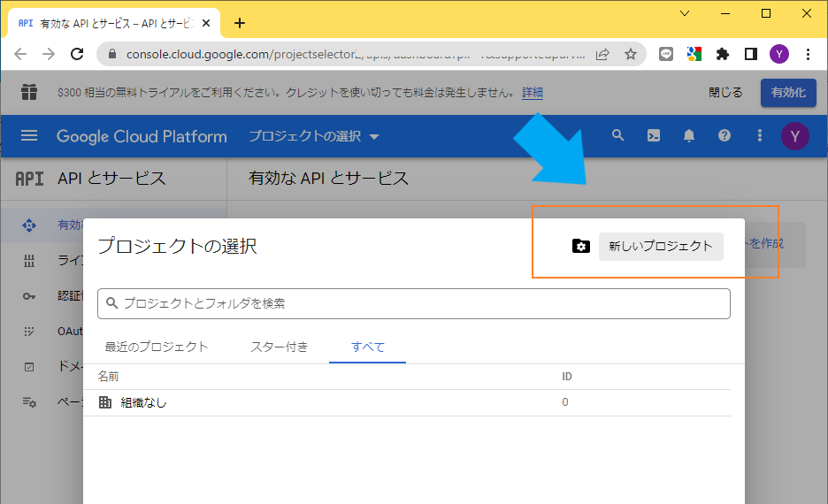Screen dimensions: 828x504
Task: Select the 組織なし row
Action: pos(407,402)
